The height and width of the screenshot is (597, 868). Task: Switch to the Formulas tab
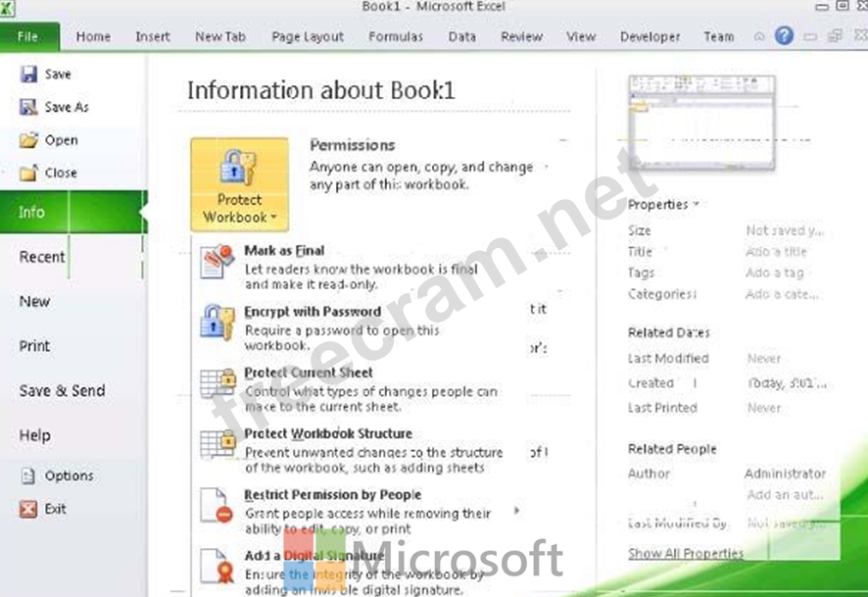(396, 36)
